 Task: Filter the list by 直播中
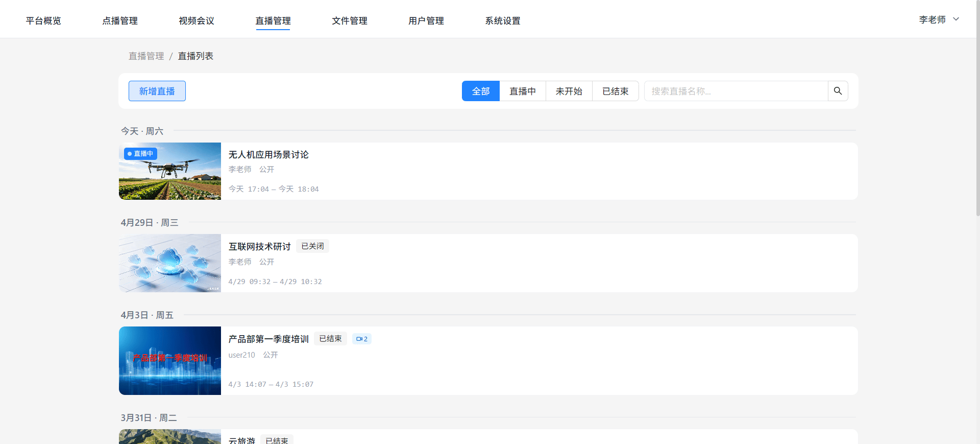523,91
